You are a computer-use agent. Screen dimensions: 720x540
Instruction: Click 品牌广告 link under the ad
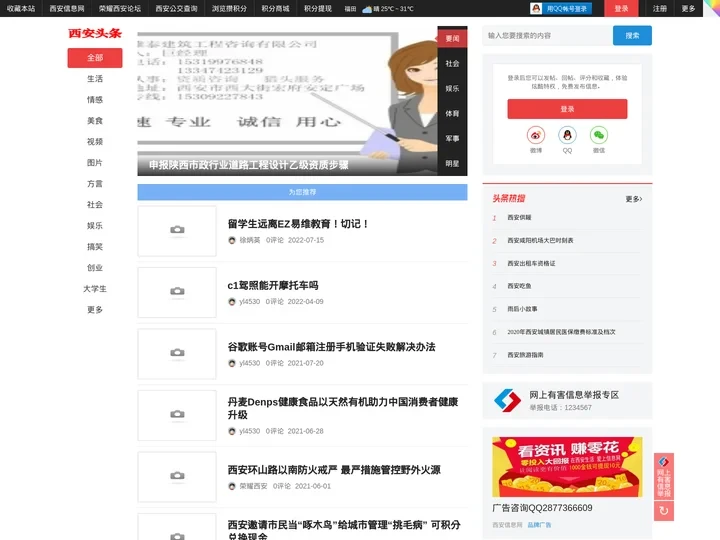coord(539,525)
